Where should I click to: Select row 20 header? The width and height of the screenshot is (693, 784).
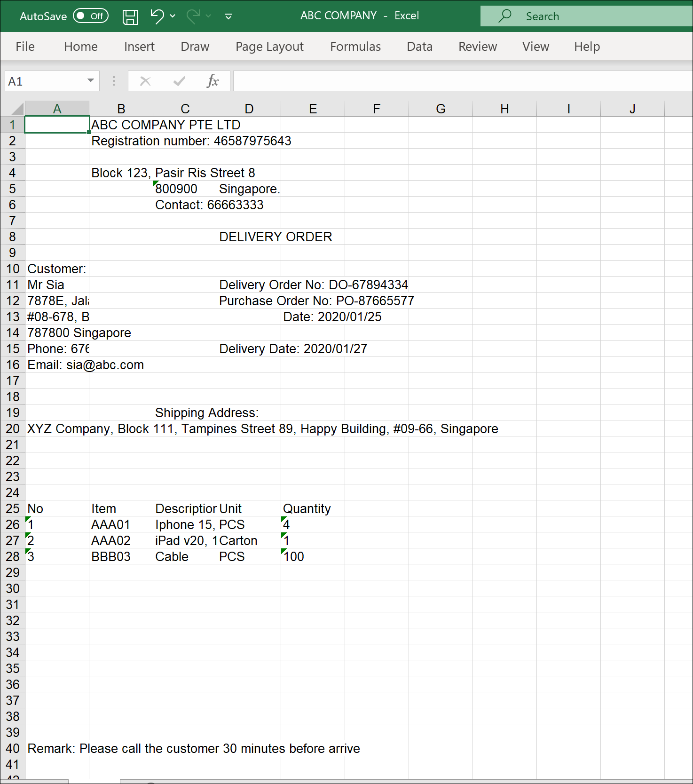pyautogui.click(x=13, y=429)
